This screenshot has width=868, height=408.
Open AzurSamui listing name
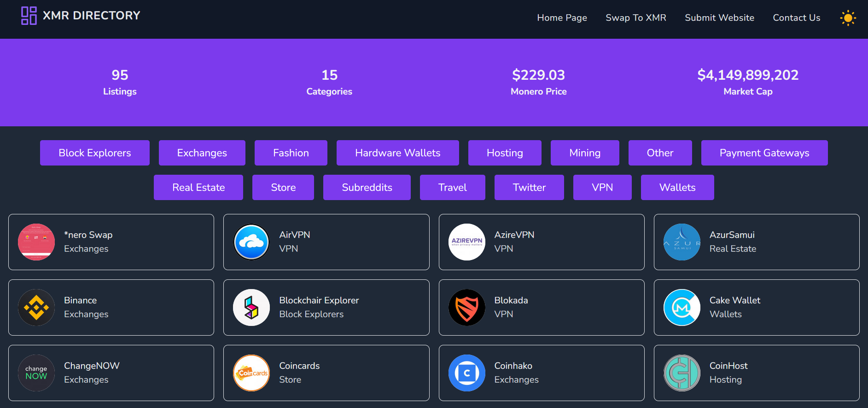click(x=732, y=235)
